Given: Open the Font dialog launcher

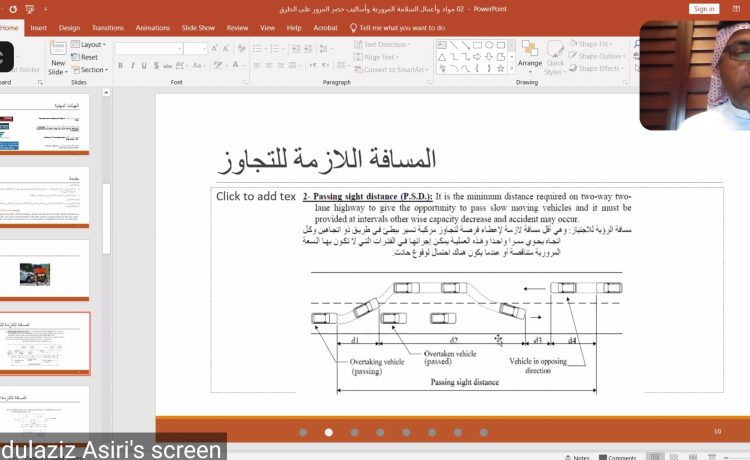Looking at the screenshot, I should [x=244, y=83].
